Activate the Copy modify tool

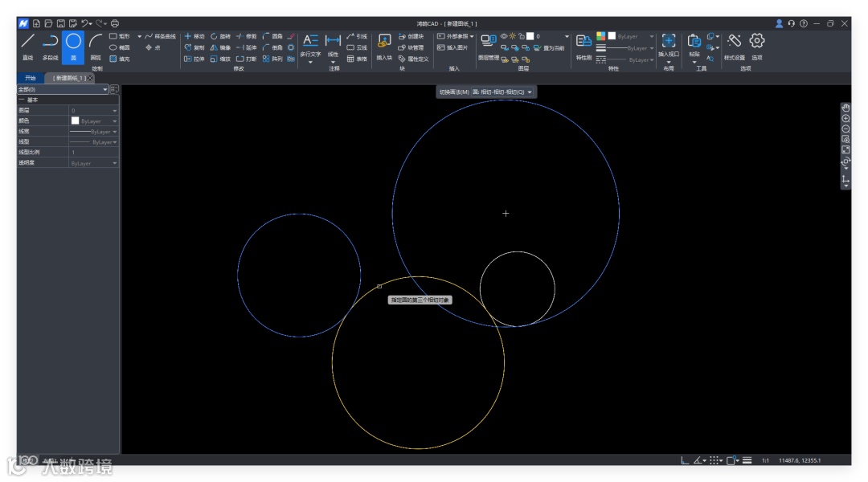pyautogui.click(x=194, y=47)
